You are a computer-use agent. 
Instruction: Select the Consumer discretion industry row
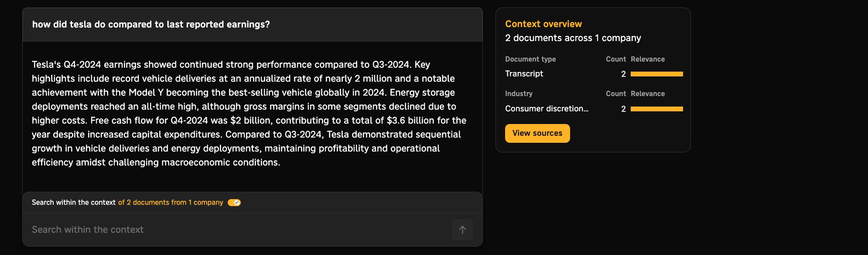coord(547,109)
